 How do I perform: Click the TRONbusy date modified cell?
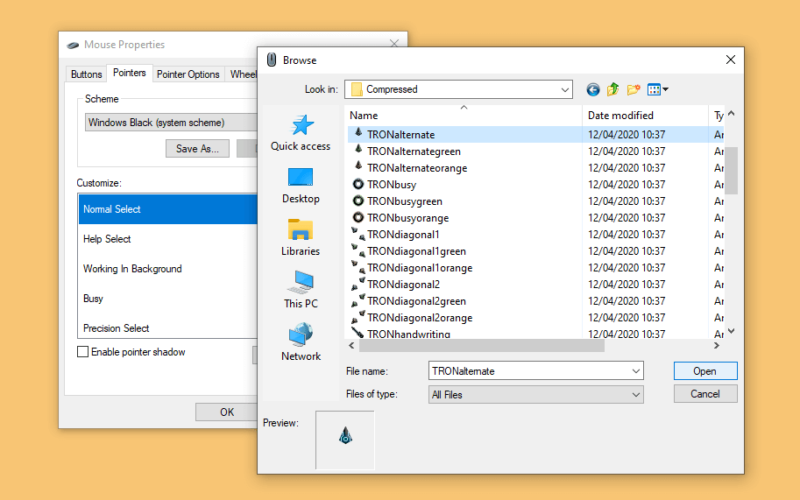pos(627,185)
